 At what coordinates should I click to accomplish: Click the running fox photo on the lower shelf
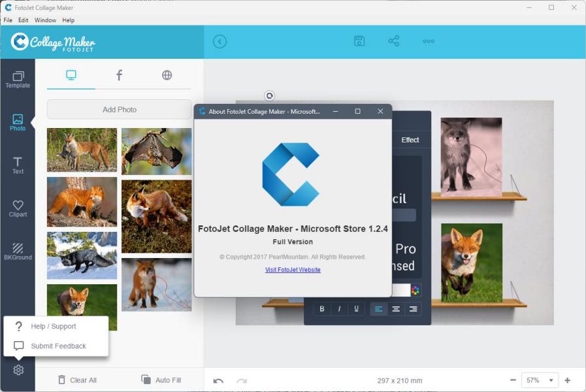pos(472,263)
